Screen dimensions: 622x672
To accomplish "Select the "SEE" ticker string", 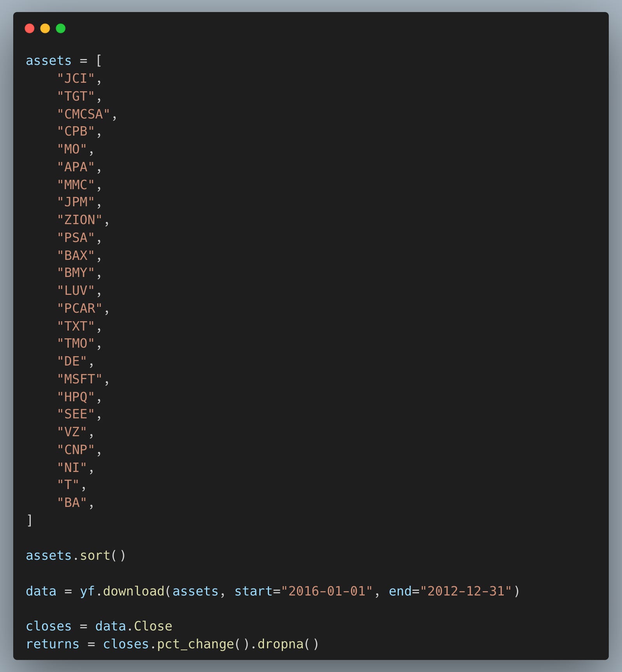I will point(76,414).
